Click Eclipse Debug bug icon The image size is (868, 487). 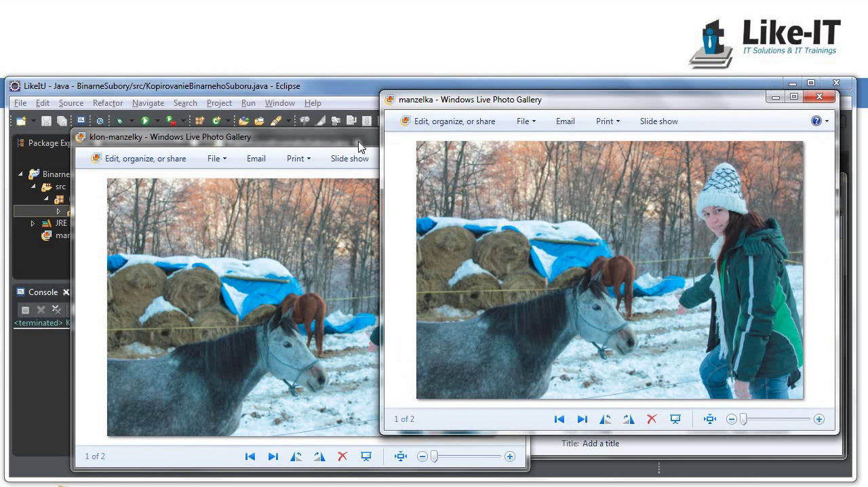119,121
